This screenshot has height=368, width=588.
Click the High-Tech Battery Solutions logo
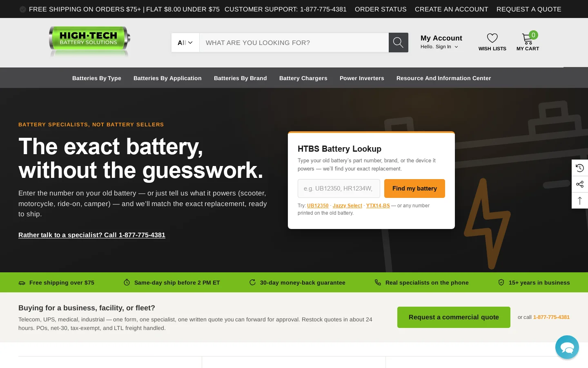click(x=89, y=41)
